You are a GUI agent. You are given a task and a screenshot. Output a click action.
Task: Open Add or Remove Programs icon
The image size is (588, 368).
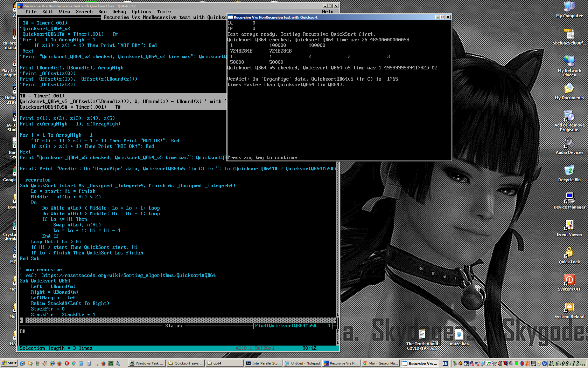pos(569,121)
